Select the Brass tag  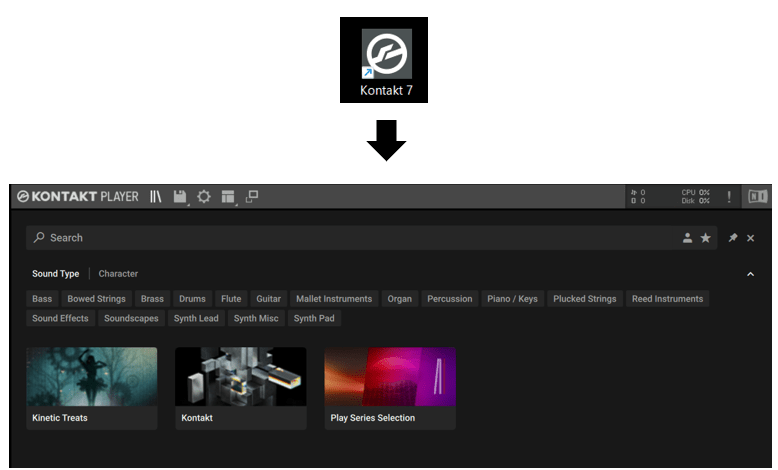pos(152,299)
